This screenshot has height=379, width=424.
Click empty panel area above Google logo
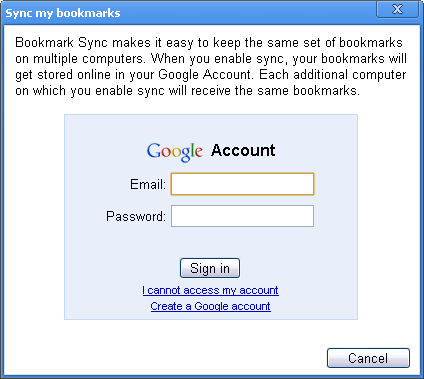[211, 128]
